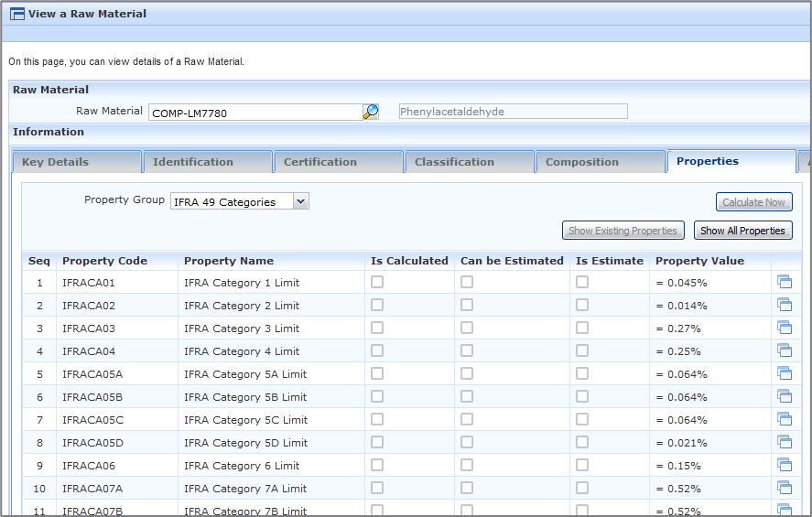The height and width of the screenshot is (517, 812).
Task: Toggle Is Estimate checkbox for IFRACA03
Action: pyautogui.click(x=582, y=328)
